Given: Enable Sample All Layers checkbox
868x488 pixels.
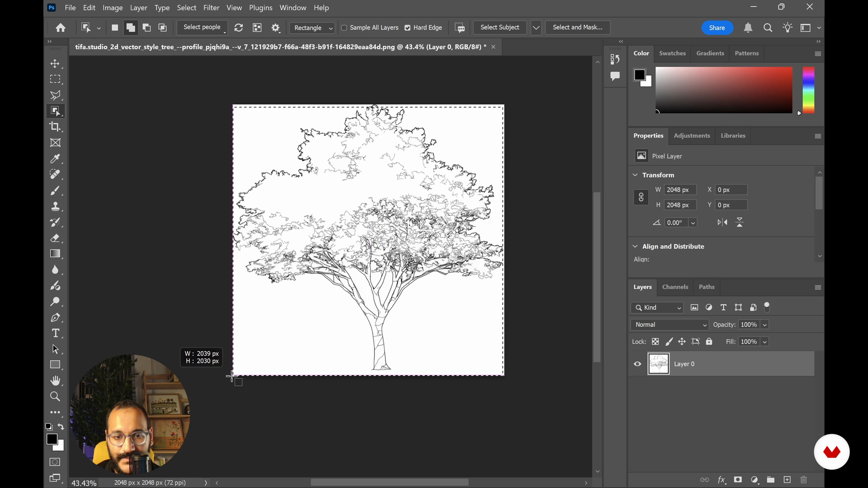Looking at the screenshot, I should [344, 28].
